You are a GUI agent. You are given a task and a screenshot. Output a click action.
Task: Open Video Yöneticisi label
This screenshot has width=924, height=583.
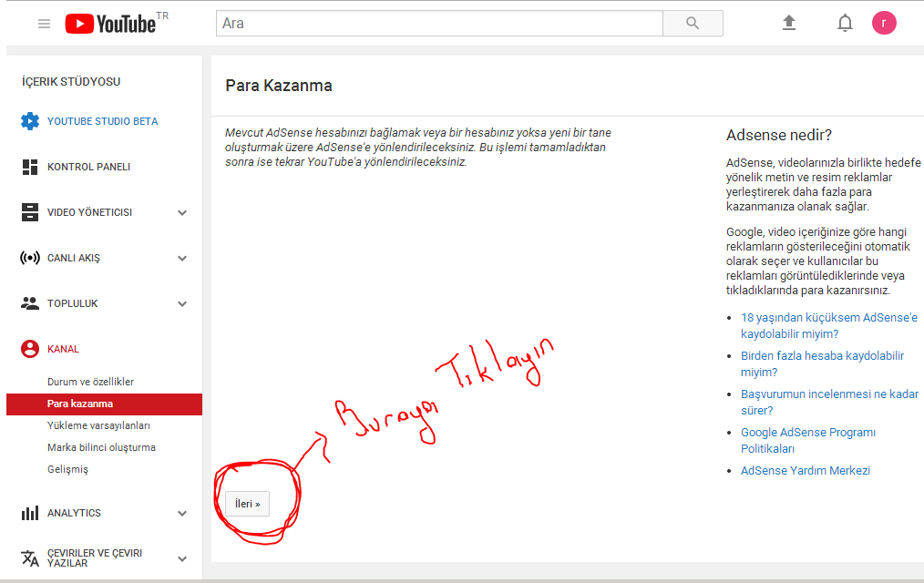(x=89, y=212)
